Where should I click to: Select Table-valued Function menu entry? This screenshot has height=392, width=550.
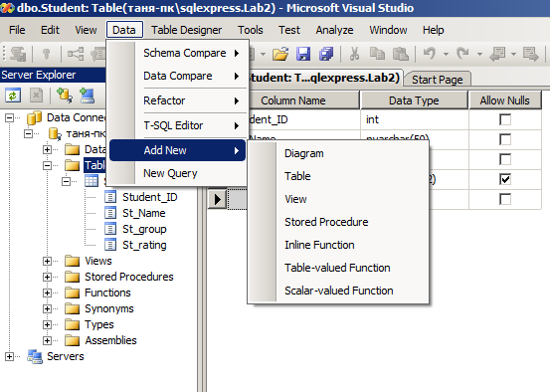tap(338, 268)
